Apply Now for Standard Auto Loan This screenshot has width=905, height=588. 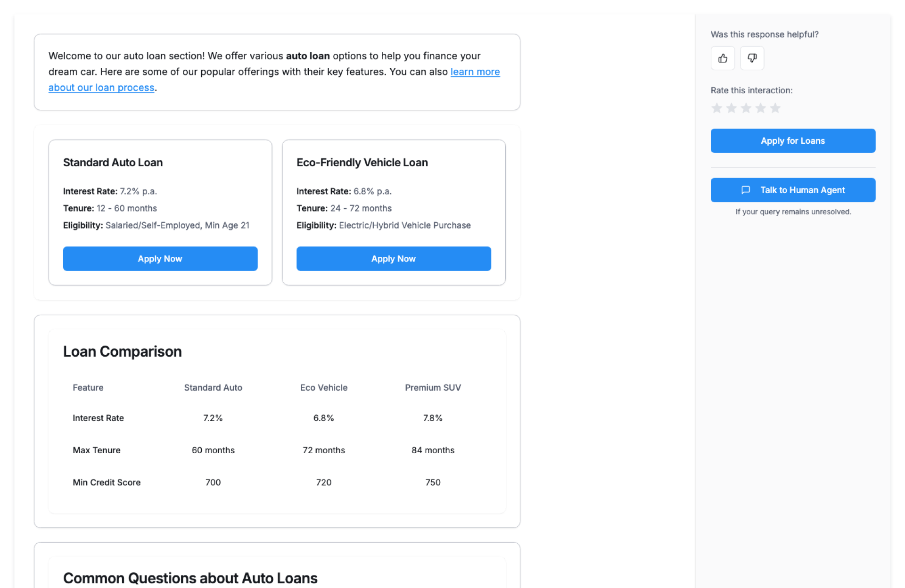pos(160,259)
